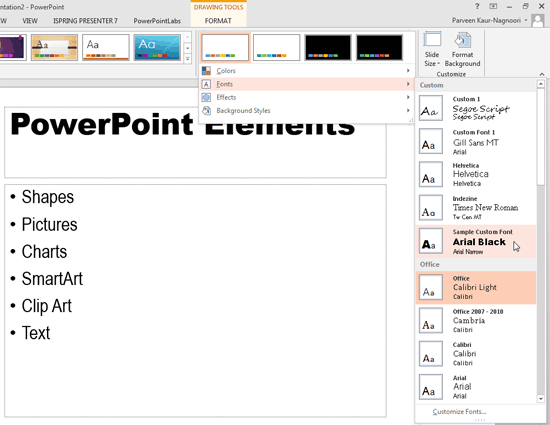Switch to the FORMAT tab
550x425 pixels.
tap(218, 21)
